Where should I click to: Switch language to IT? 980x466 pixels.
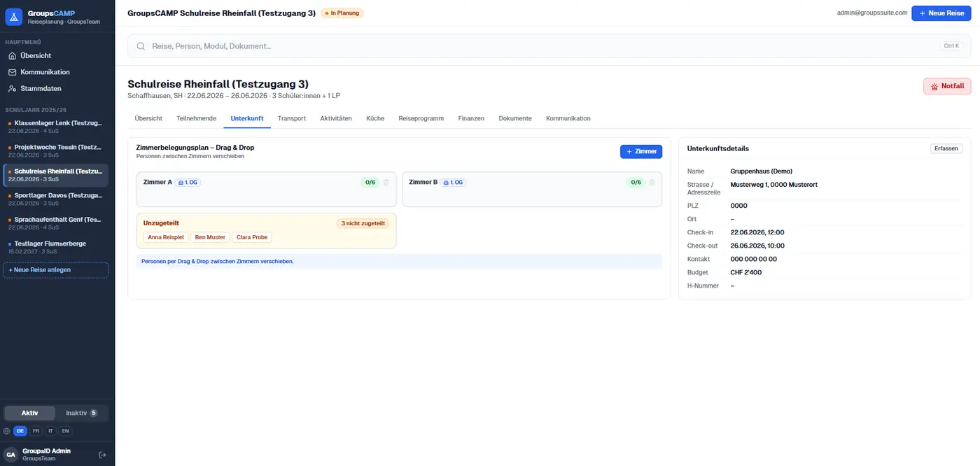(x=50, y=431)
